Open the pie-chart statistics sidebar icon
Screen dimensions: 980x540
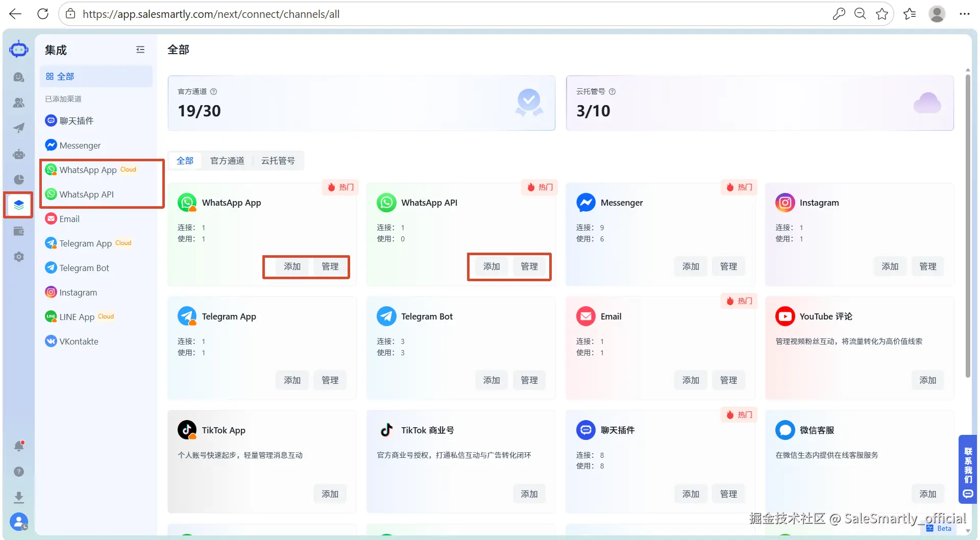click(x=19, y=179)
